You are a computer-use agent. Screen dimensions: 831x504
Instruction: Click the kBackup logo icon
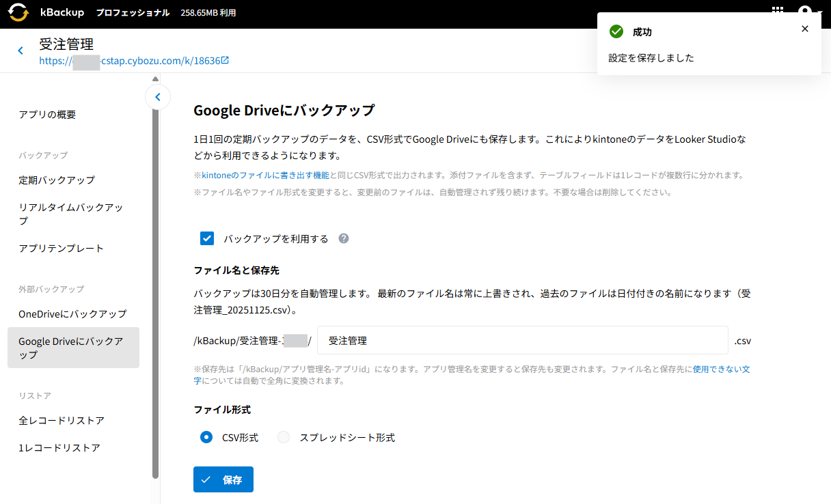(18, 12)
